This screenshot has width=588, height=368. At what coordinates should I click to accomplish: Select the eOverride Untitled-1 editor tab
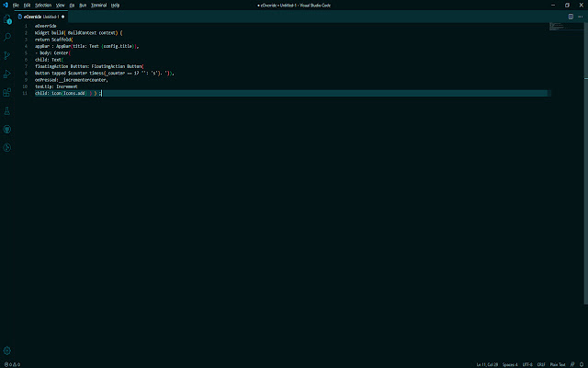pos(44,16)
